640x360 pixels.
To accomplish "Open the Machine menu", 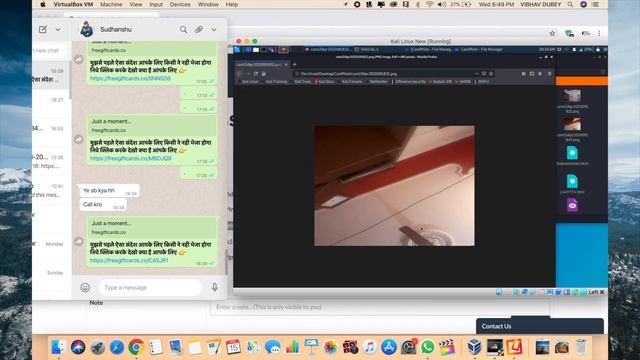I will coord(111,4).
